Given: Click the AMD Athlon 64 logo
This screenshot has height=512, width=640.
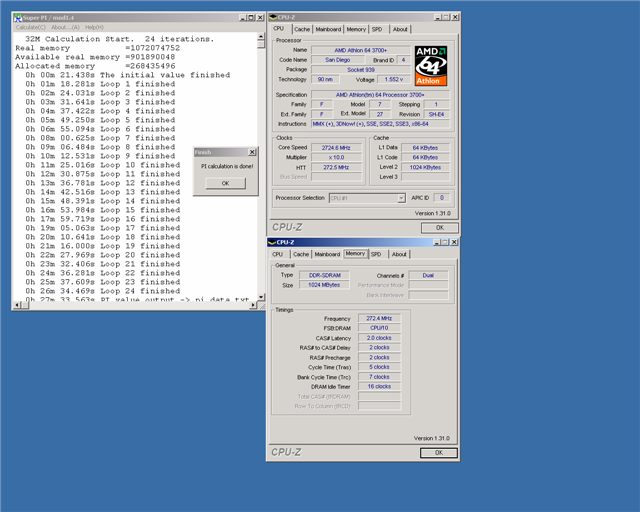Looking at the screenshot, I should point(431,65).
